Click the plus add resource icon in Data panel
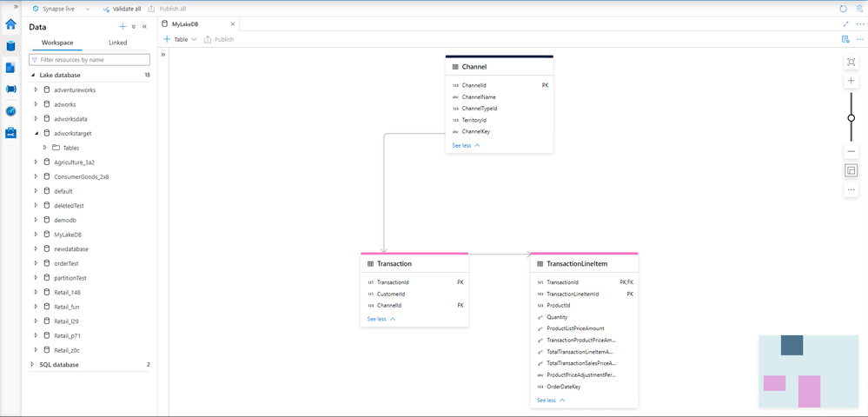 pyautogui.click(x=123, y=27)
